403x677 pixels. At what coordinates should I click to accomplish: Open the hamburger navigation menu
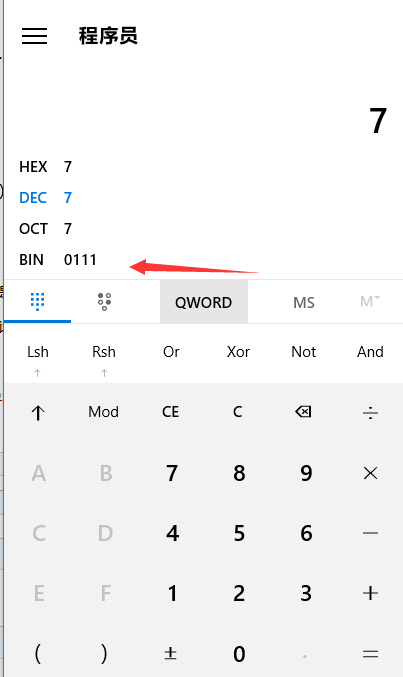[35, 36]
